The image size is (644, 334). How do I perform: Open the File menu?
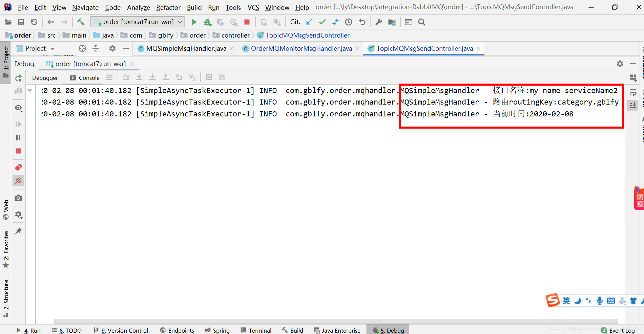coord(23,7)
